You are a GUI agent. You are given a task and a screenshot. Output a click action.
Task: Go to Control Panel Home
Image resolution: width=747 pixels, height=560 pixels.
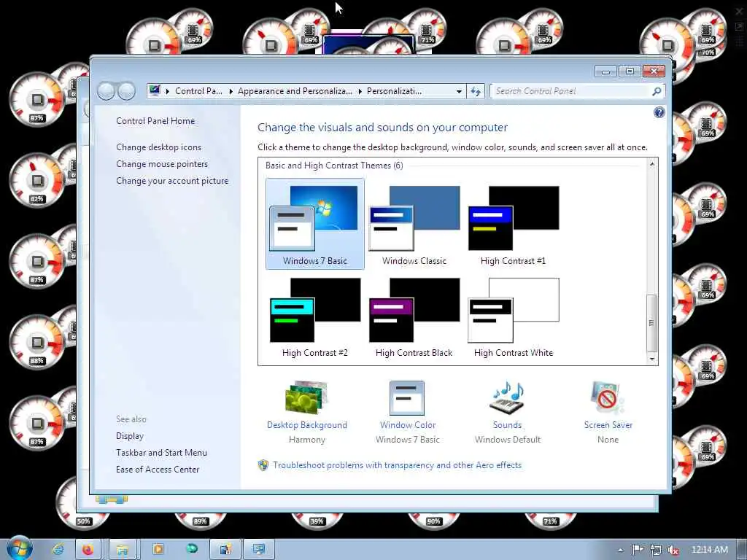coord(155,121)
